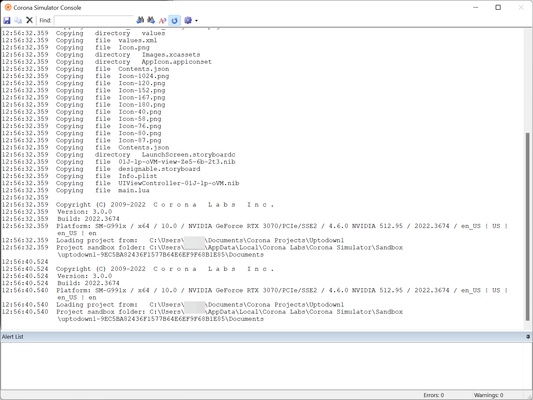
Task: Expand the settings gear dropdown arrow
Action: coord(196,21)
